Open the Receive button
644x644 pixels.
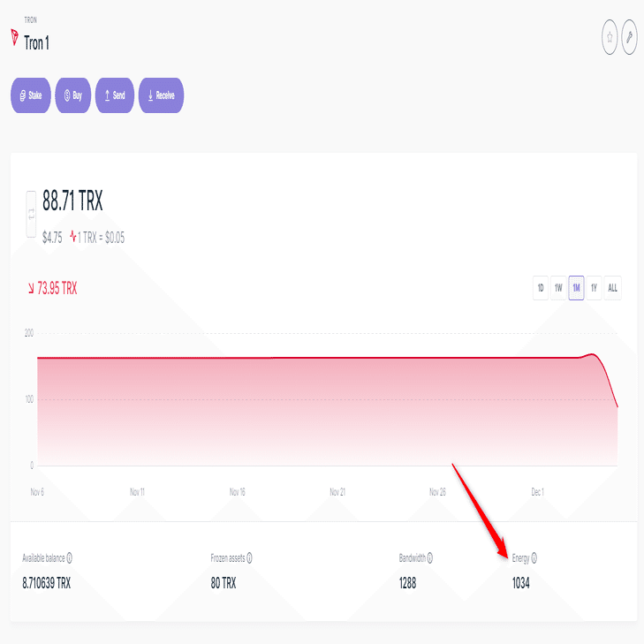pyautogui.click(x=162, y=95)
